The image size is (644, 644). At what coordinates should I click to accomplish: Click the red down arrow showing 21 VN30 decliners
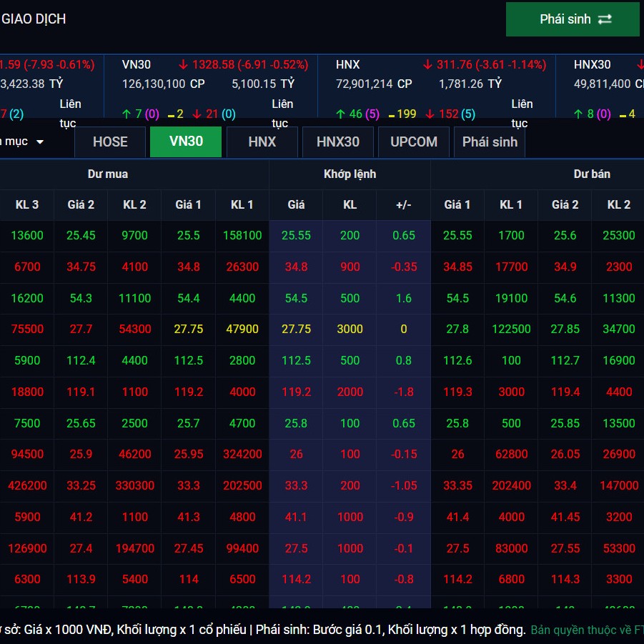pyautogui.click(x=197, y=114)
